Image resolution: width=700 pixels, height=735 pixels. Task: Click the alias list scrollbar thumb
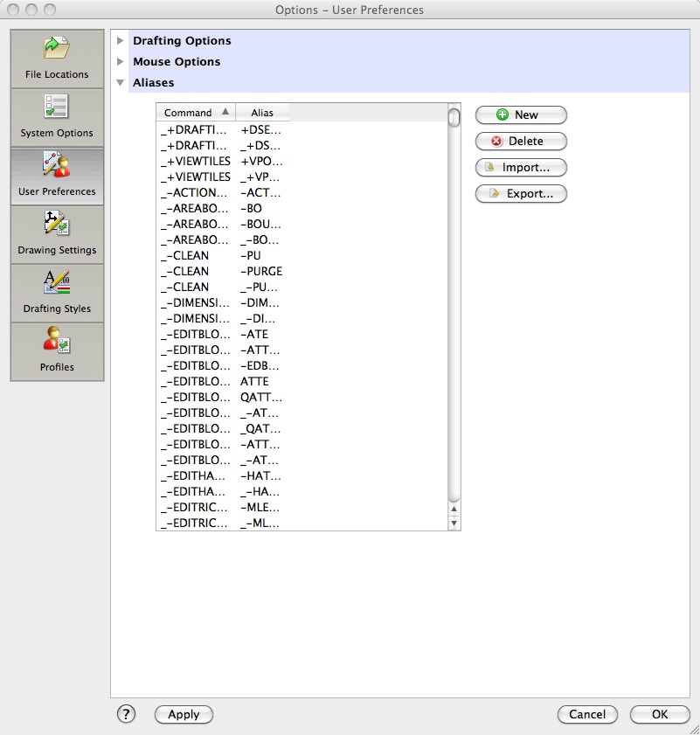tap(454, 117)
